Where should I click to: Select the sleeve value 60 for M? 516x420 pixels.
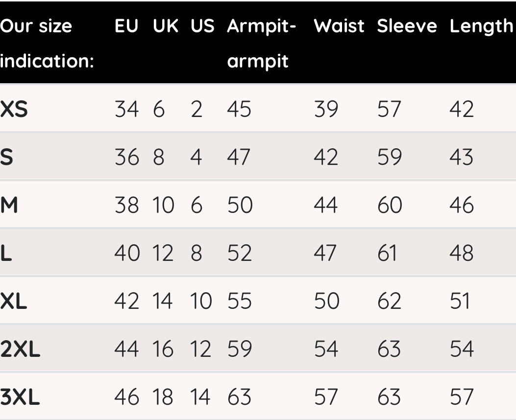[390, 206]
